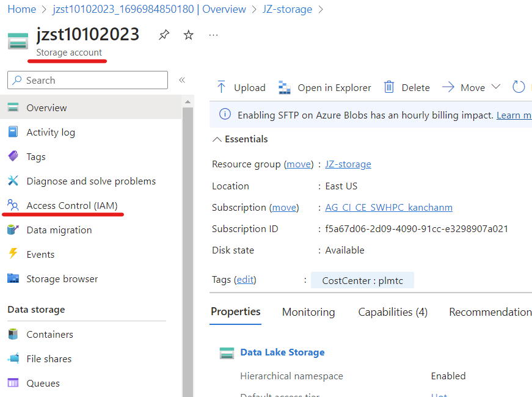This screenshot has width=532, height=397.
Task: Open the JZ-storage resource group link
Action: pyautogui.click(x=348, y=164)
